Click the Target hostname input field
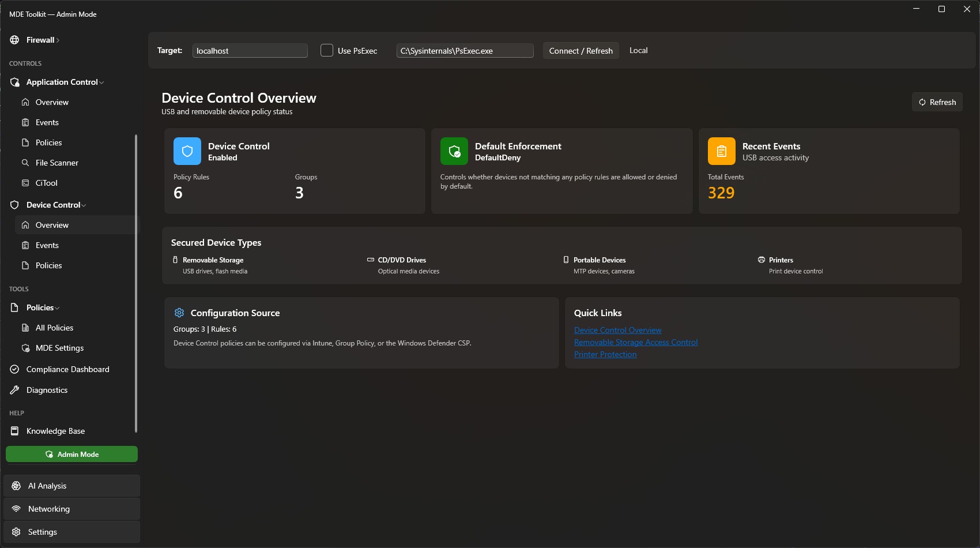This screenshot has width=980, height=548. [250, 51]
